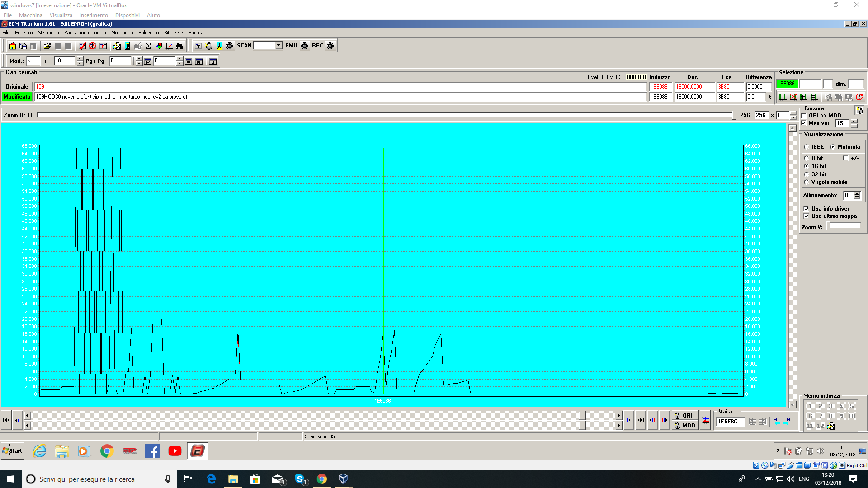Select 8 bit visualization
868x488 pixels.
pos(807,158)
